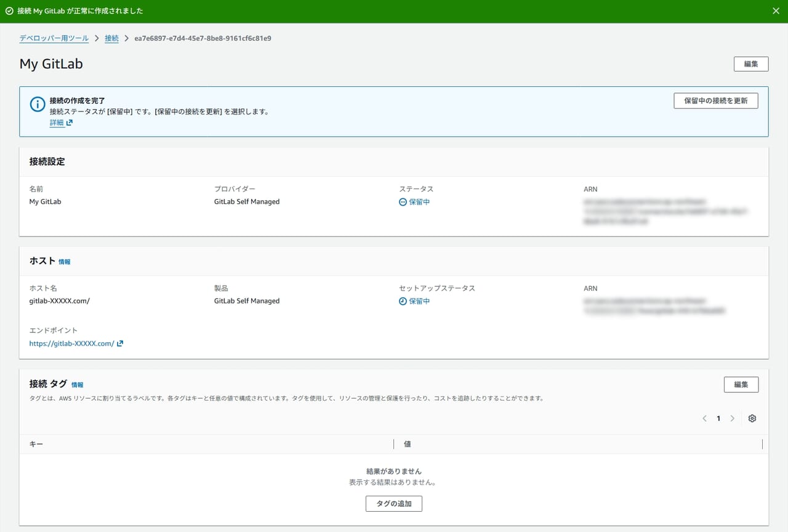Viewport: 788px width, 532px height.
Task: Click the 保留中の接続を更新 button
Action: click(715, 101)
